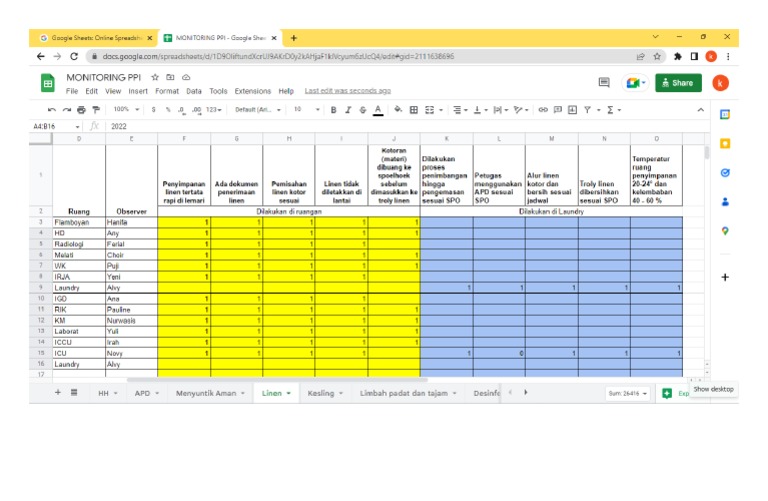Image resolution: width=768 pixels, height=501 pixels.
Task: Click the Print icon
Action: 81,110
